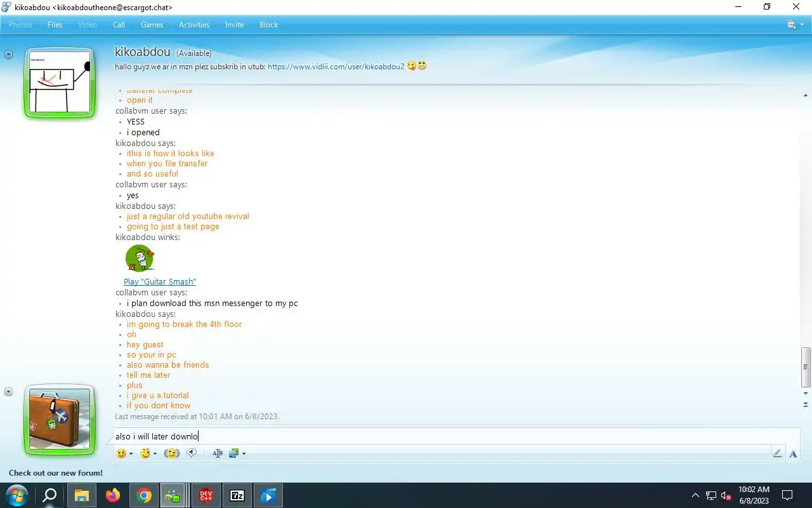812x508 pixels.
Task: Switch to handwriting mode pen icon
Action: 777,453
